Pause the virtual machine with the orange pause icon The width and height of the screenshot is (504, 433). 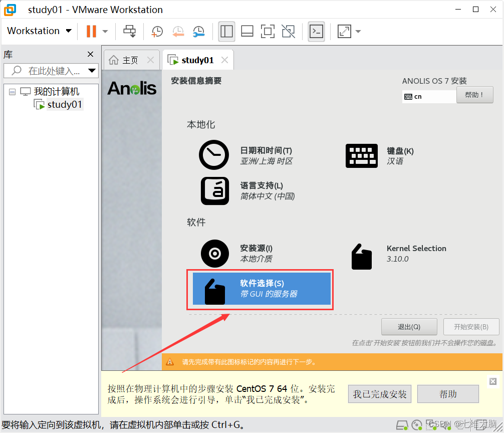pos(91,31)
